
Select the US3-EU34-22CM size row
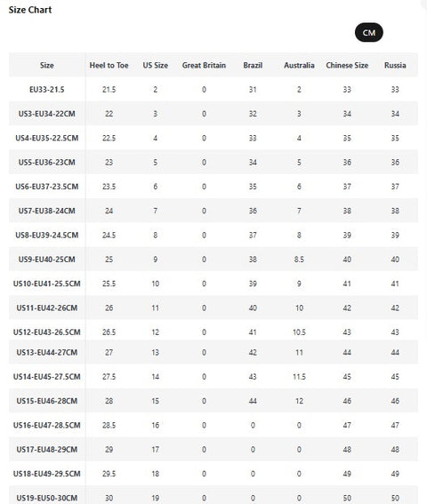(x=213, y=114)
